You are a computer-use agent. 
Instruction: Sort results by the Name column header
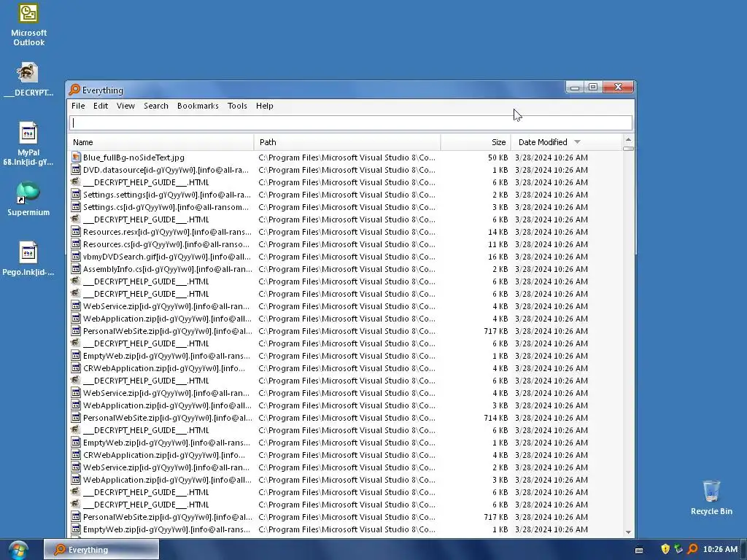point(161,142)
